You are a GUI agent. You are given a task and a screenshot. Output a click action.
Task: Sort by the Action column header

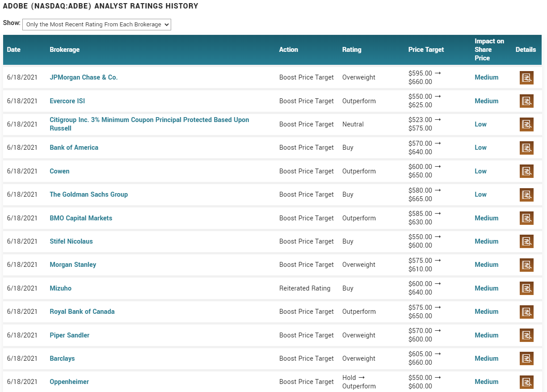click(289, 50)
